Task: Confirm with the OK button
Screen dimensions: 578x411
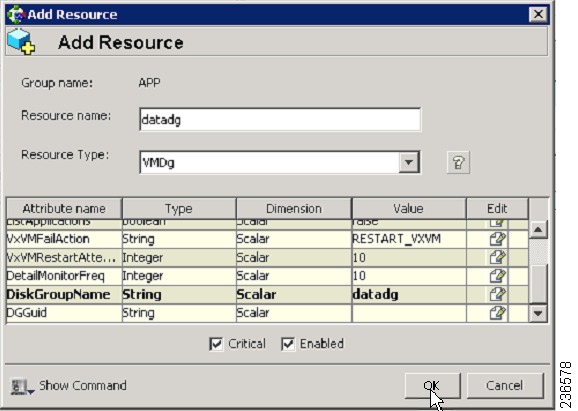Action: 432,386
